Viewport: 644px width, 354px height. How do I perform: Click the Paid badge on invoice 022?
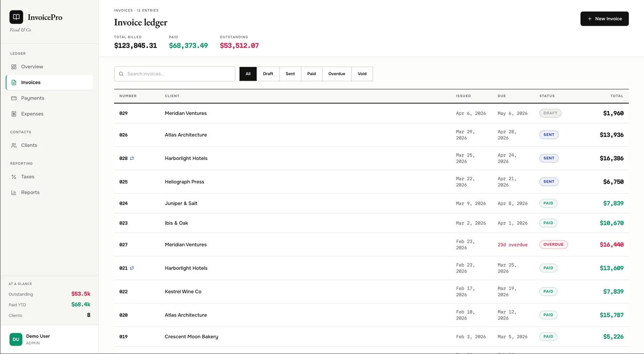click(x=548, y=292)
